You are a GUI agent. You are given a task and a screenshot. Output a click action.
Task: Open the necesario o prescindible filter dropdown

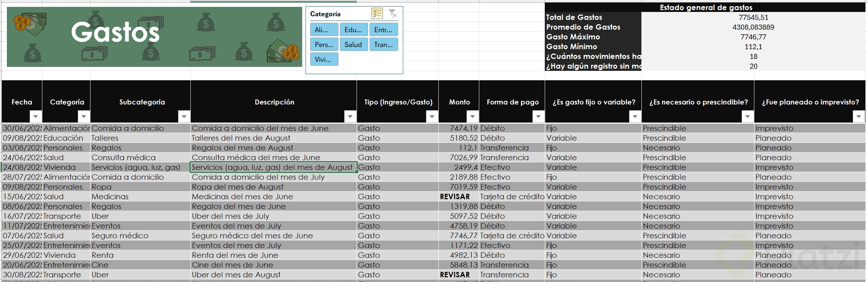point(747,116)
